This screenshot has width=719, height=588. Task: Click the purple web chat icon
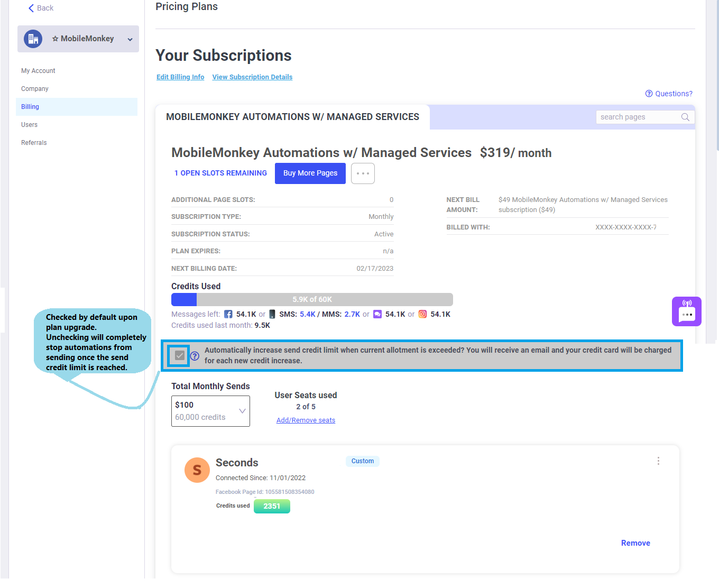[x=377, y=314]
